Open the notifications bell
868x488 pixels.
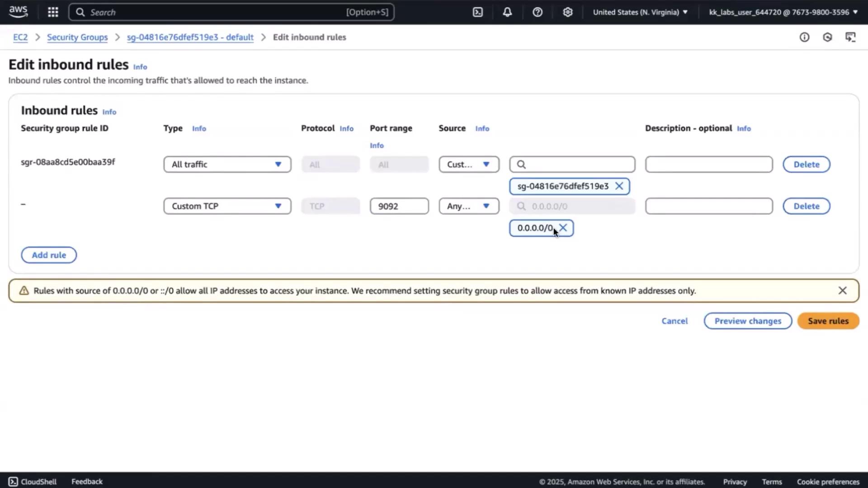pyautogui.click(x=507, y=12)
